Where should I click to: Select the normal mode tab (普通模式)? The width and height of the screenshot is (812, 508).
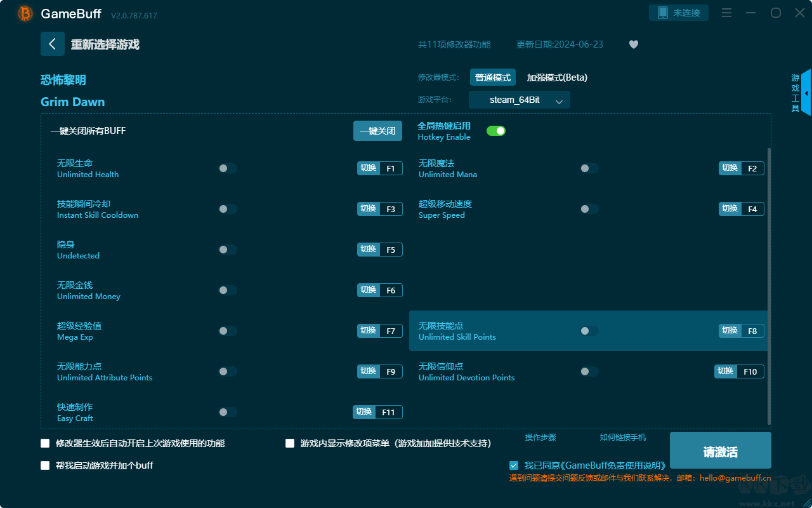pyautogui.click(x=492, y=77)
